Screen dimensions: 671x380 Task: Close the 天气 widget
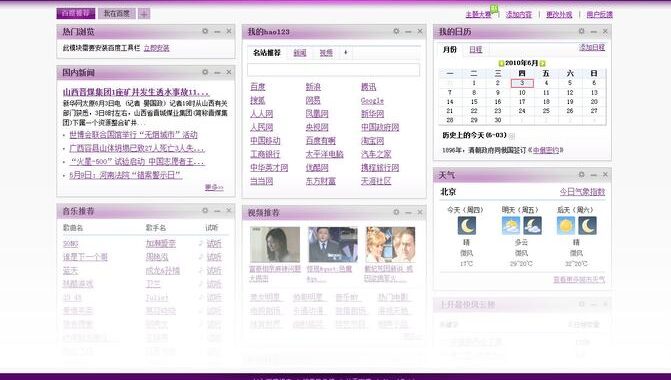point(605,175)
